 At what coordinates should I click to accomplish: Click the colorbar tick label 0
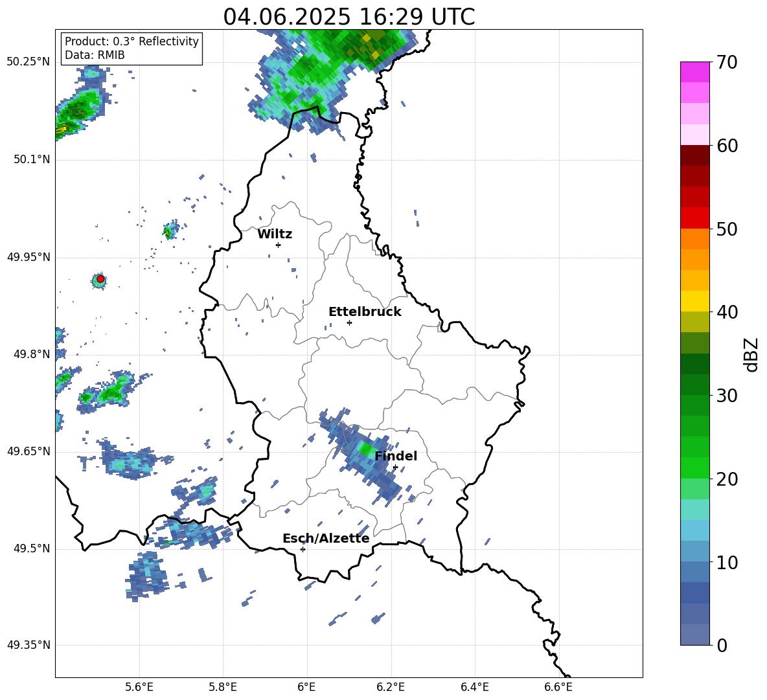(722, 646)
